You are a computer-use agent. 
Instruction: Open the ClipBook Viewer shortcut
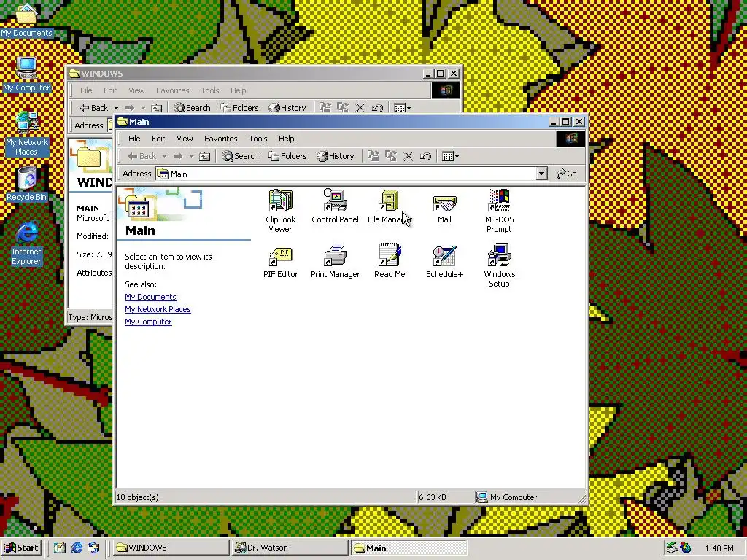click(x=280, y=211)
